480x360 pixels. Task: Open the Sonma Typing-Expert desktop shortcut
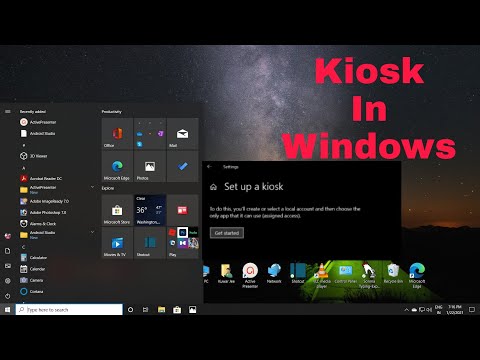pyautogui.click(x=369, y=275)
